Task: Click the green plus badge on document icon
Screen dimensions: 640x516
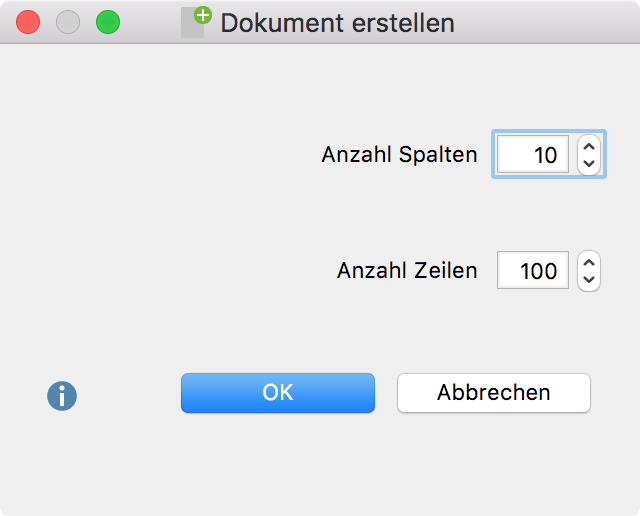Action: pyautogui.click(x=203, y=15)
